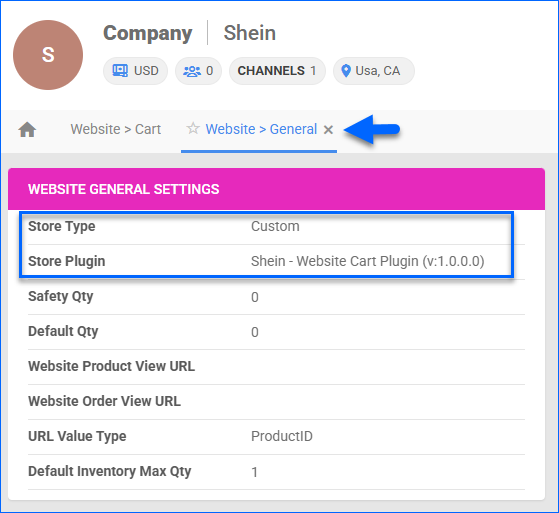559x513 pixels.
Task: Click the location pin icon
Action: click(346, 71)
